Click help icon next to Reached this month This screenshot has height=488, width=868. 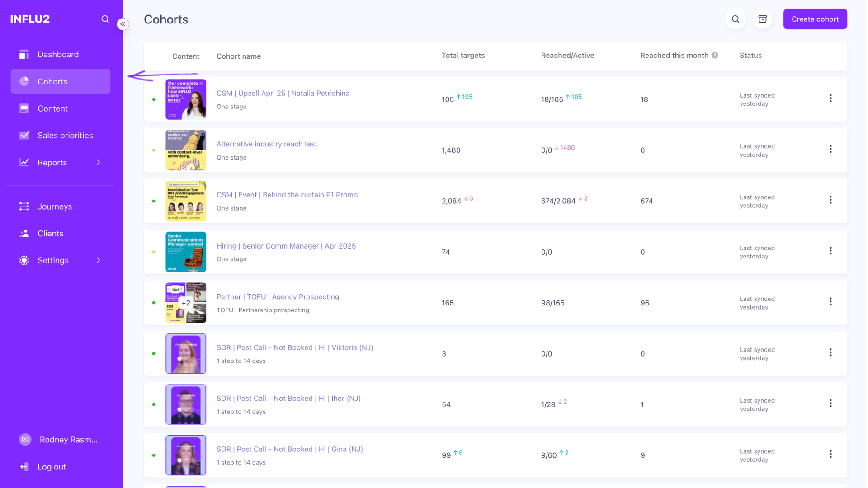coord(715,56)
